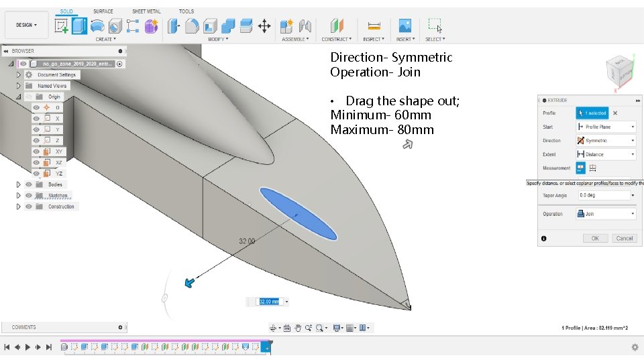Image resolution: width=644 pixels, height=362 pixels.
Task: Click the 32.00 mm distance input field
Action: 270,302
